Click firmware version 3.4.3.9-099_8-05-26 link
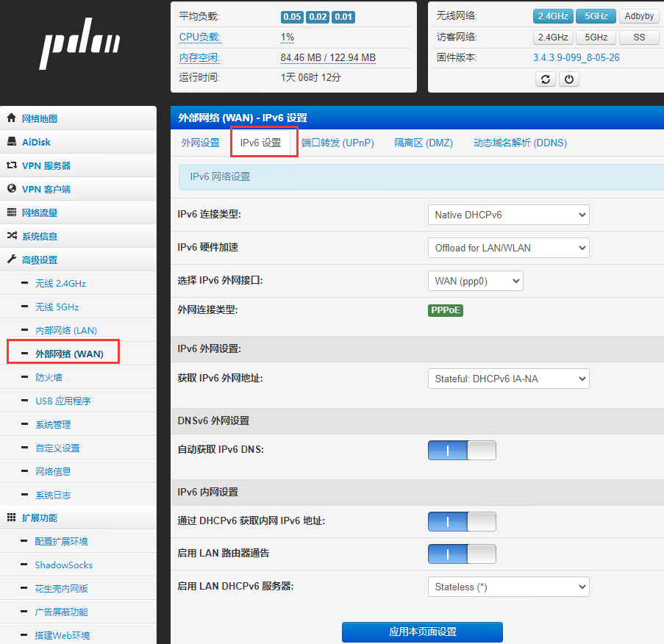 pyautogui.click(x=576, y=57)
